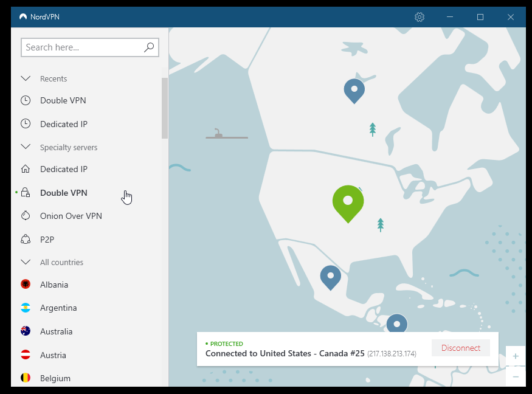Image resolution: width=532 pixels, height=394 pixels.
Task: Zoom out the map with minus button
Action: pyautogui.click(x=516, y=377)
